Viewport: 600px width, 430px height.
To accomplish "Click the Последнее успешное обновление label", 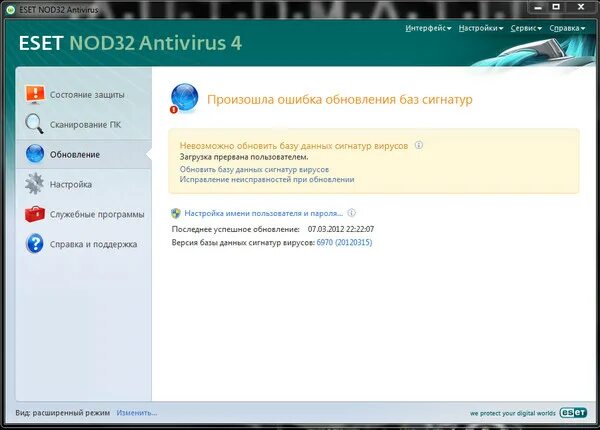I will point(235,229).
